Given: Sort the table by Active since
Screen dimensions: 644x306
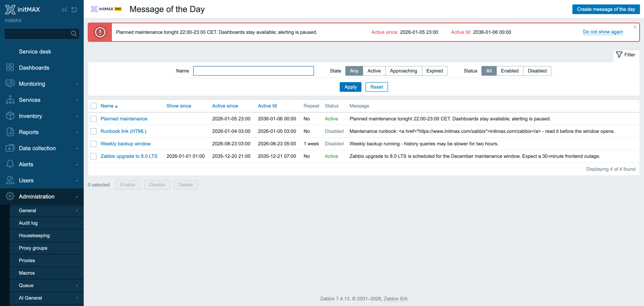Looking at the screenshot, I should tap(225, 106).
